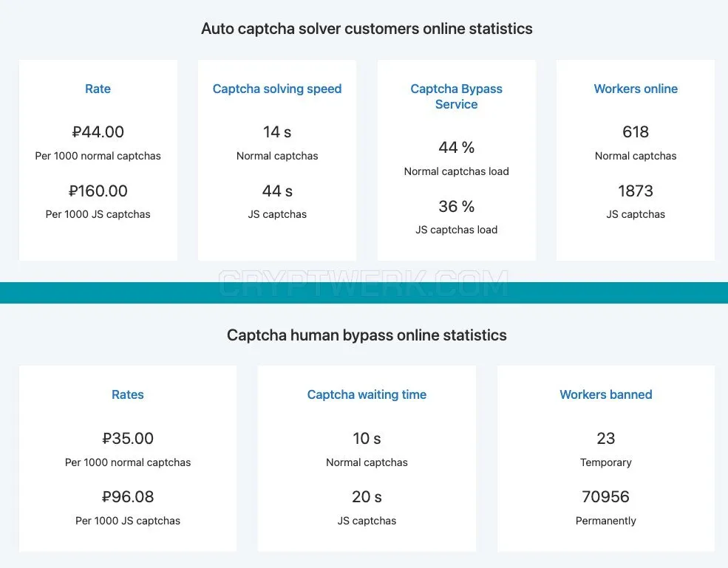Select the ₽160.00 JS captcha rate
The height and width of the screenshot is (568, 728).
pos(98,191)
